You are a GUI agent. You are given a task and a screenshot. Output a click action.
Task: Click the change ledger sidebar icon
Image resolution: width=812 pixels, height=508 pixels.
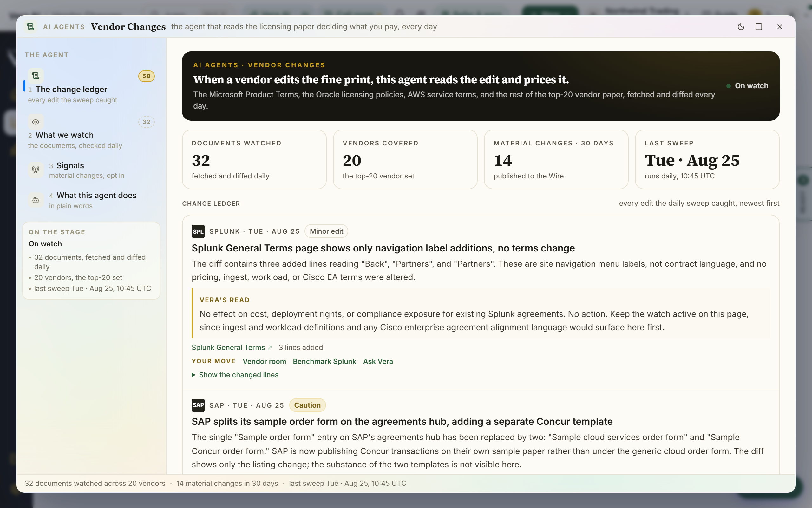pyautogui.click(x=36, y=76)
